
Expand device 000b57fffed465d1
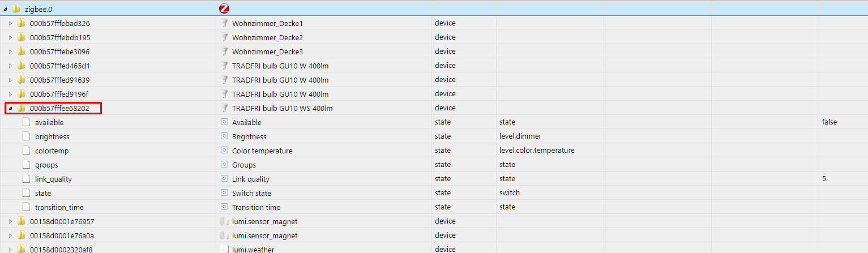[x=10, y=66]
